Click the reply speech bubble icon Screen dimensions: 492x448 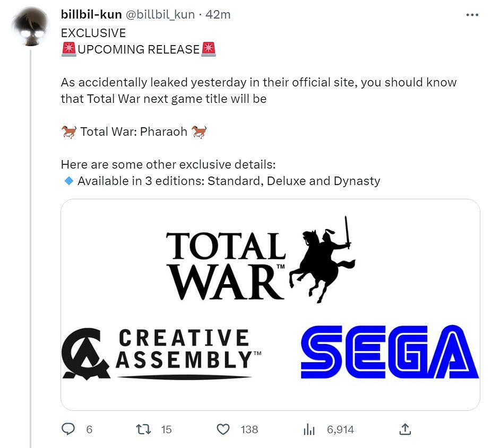point(68,429)
